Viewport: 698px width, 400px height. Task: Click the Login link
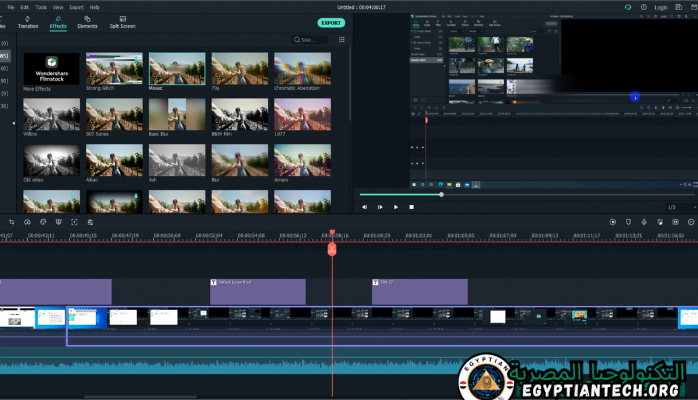[660, 7]
